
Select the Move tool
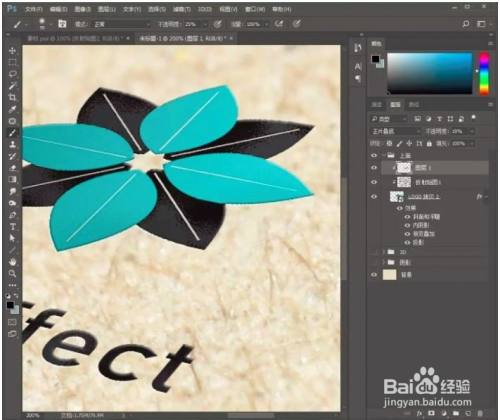click(12, 51)
